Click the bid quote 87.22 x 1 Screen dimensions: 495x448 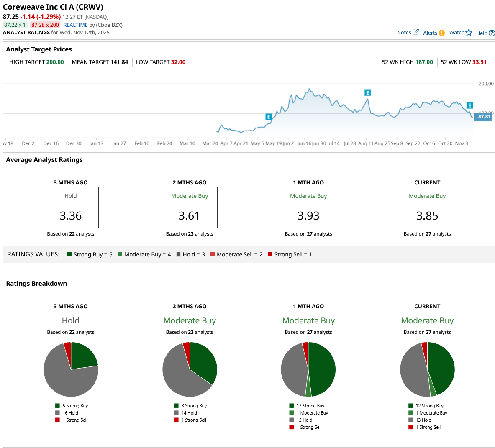coord(15,25)
